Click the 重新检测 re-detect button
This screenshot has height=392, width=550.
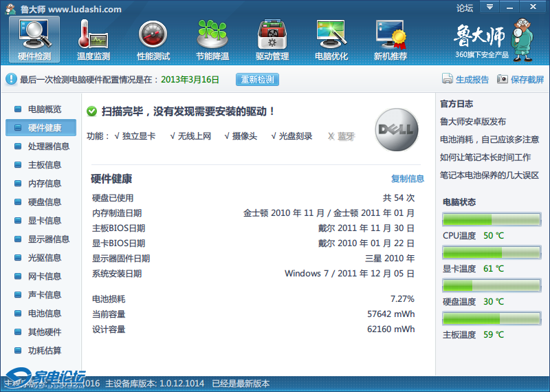(257, 80)
